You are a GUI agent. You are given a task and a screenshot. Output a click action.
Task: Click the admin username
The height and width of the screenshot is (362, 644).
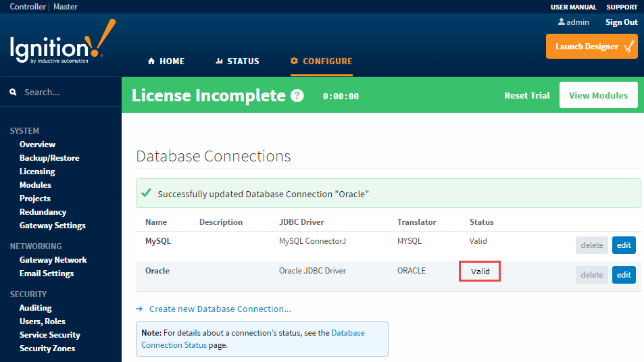[x=578, y=22]
